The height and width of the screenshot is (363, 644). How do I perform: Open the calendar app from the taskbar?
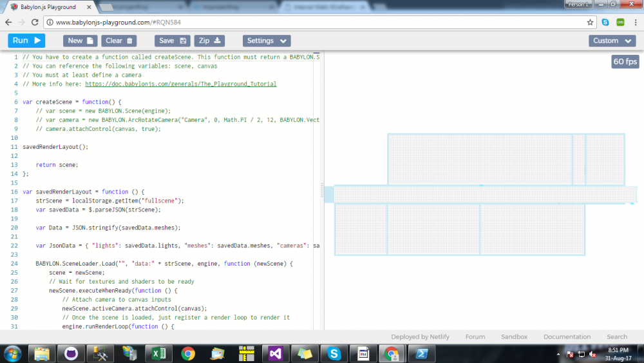(363, 353)
